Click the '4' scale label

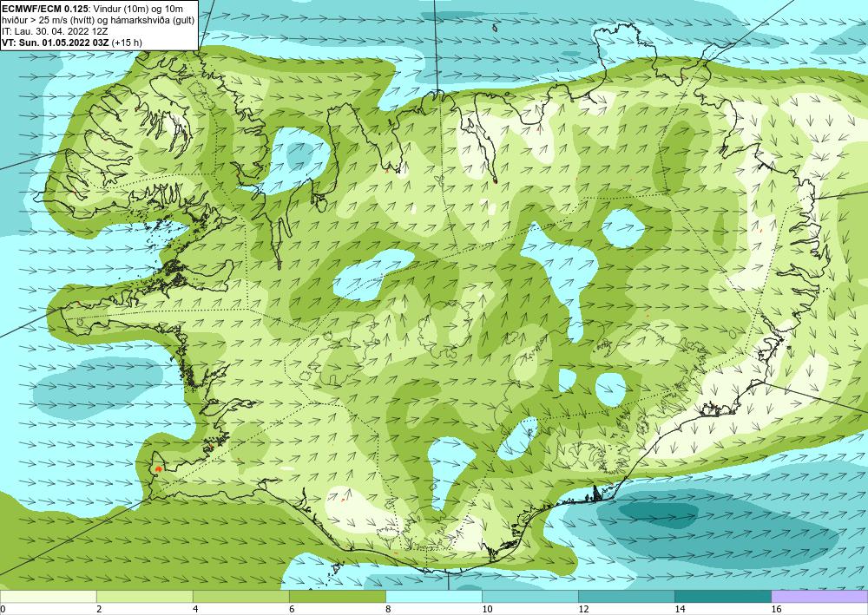tap(195, 609)
